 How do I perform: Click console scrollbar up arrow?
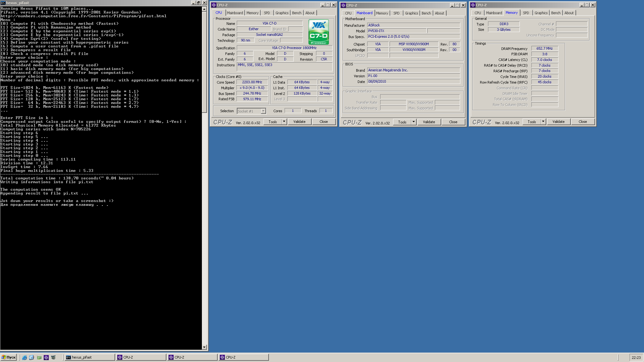coord(204,9)
